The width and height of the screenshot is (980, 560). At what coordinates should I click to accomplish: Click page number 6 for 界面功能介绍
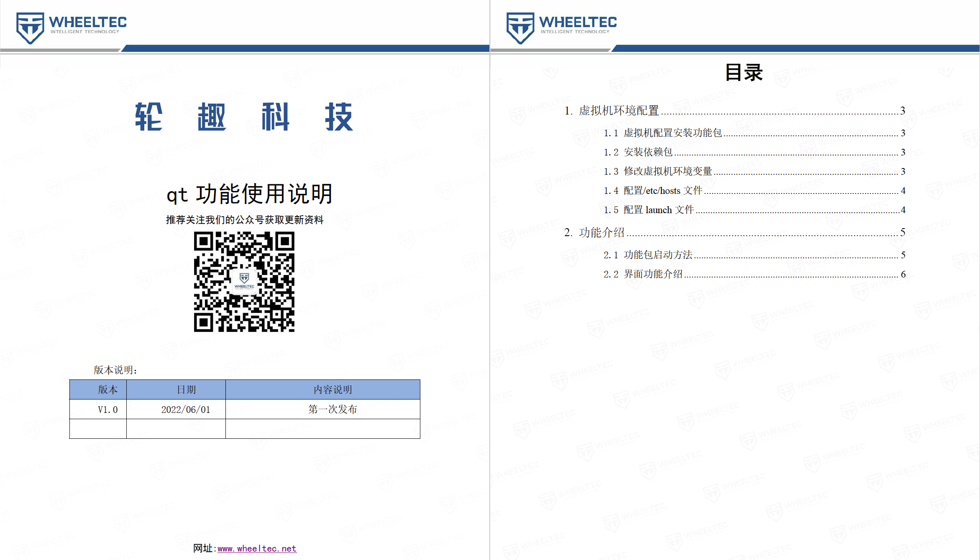click(903, 275)
